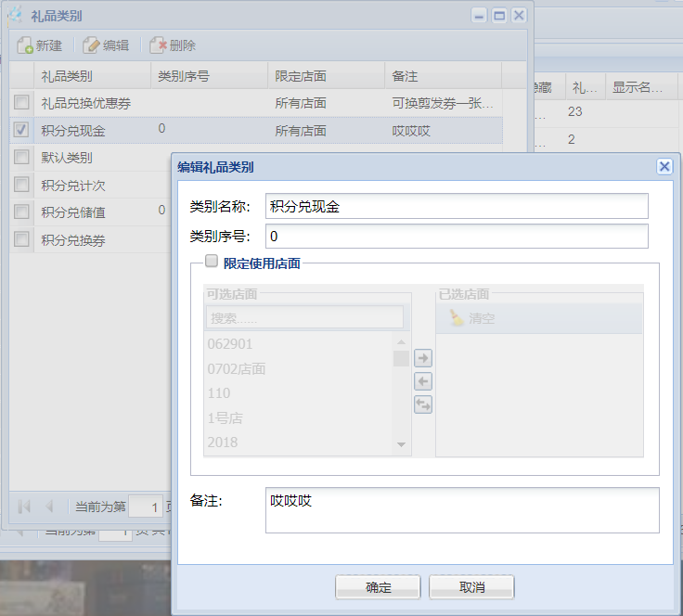This screenshot has height=616, width=683.
Task: Check the 积分兑换券 row checkbox
Action: point(21,239)
